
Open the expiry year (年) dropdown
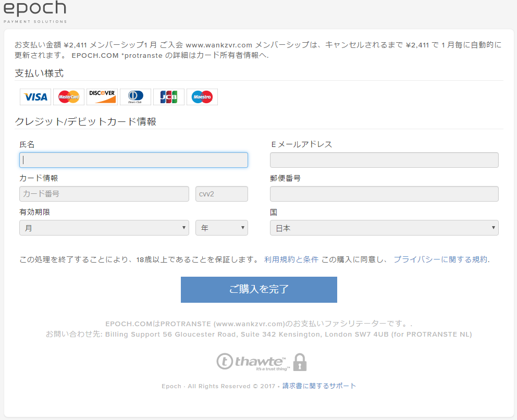tap(221, 228)
